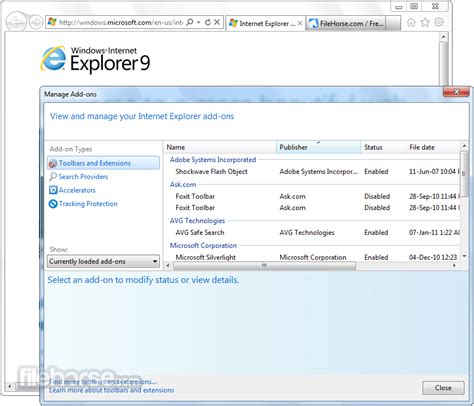Close the Internet Explorer tab with its X
Screen dimensions: 474x406
[300, 23]
